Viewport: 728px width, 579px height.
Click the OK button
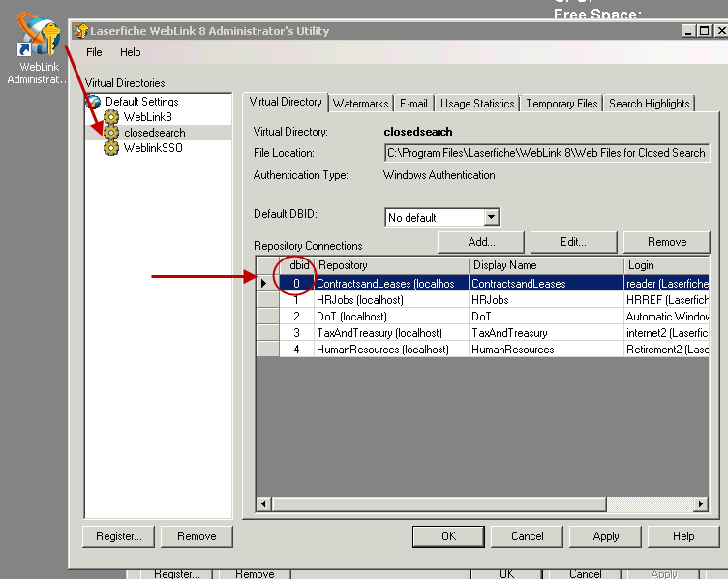[x=448, y=536]
